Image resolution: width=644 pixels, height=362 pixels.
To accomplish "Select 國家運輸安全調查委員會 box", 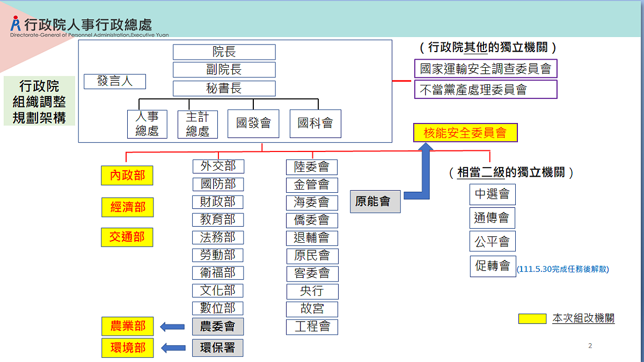I will click(x=486, y=68).
